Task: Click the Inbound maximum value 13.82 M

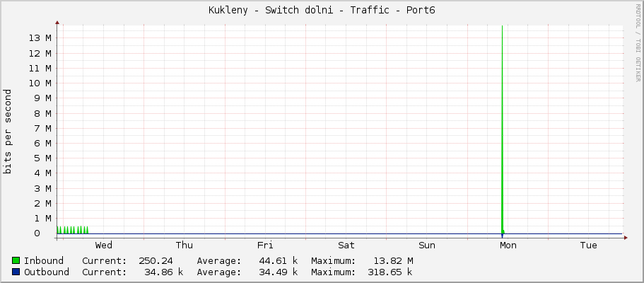Action: click(393, 261)
